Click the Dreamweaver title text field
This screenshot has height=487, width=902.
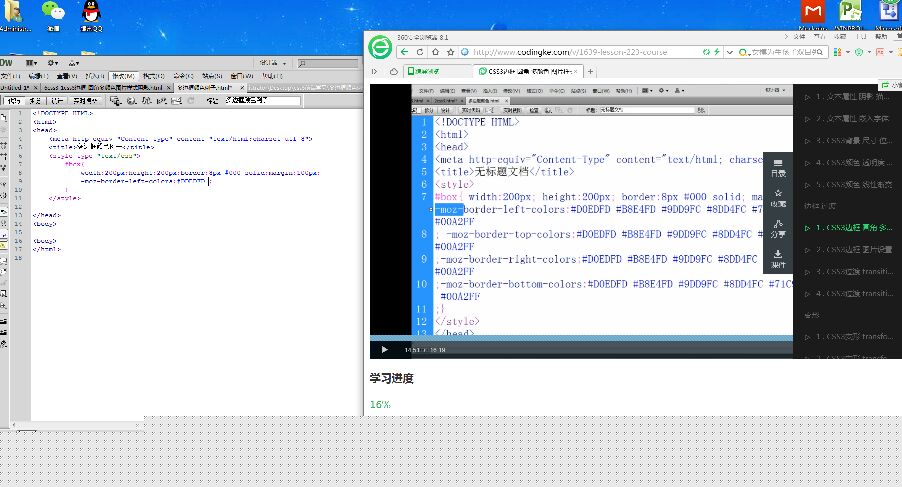(x=262, y=100)
